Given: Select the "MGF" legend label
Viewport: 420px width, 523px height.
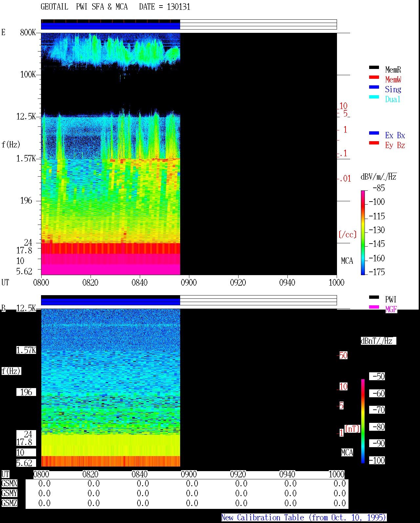Looking at the screenshot, I should (x=391, y=309).
